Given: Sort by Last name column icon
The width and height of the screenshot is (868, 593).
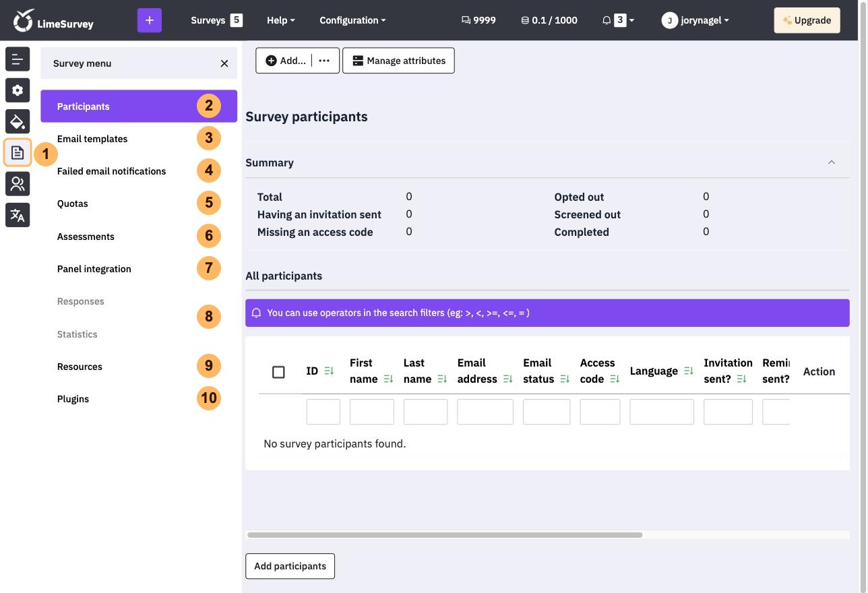Looking at the screenshot, I should coord(442,379).
